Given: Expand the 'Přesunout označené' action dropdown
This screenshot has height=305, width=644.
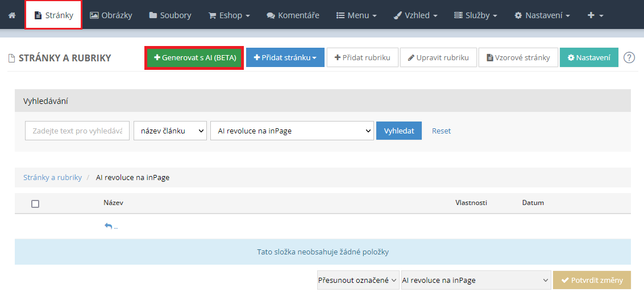Looking at the screenshot, I should point(358,280).
